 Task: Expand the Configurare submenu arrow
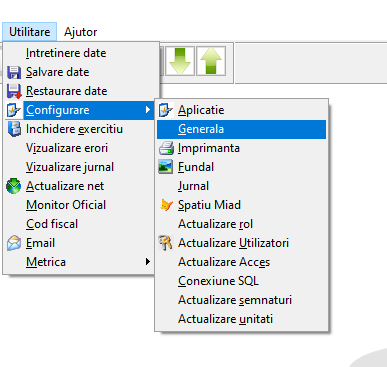[x=148, y=110]
